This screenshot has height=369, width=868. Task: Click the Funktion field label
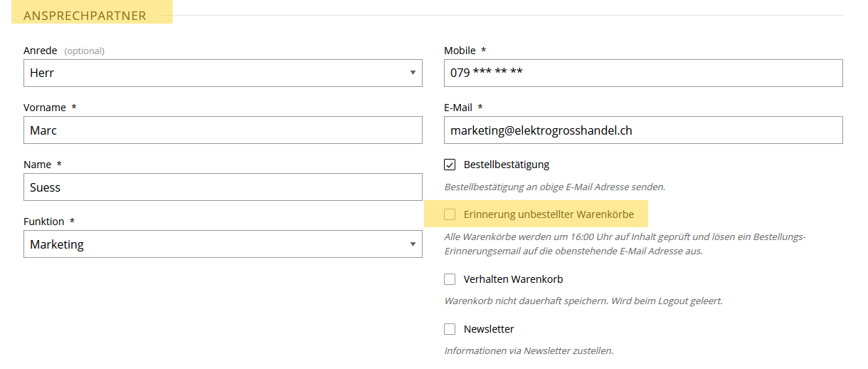coord(44,222)
